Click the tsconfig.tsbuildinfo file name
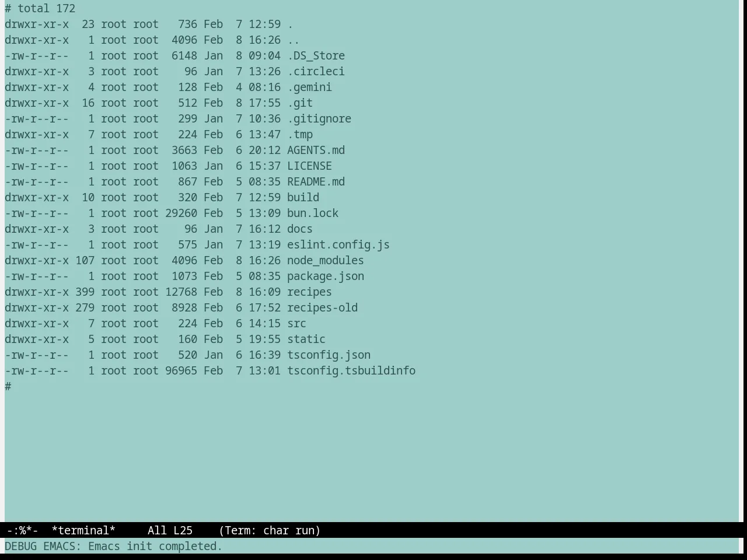Image resolution: width=747 pixels, height=560 pixels. [351, 370]
